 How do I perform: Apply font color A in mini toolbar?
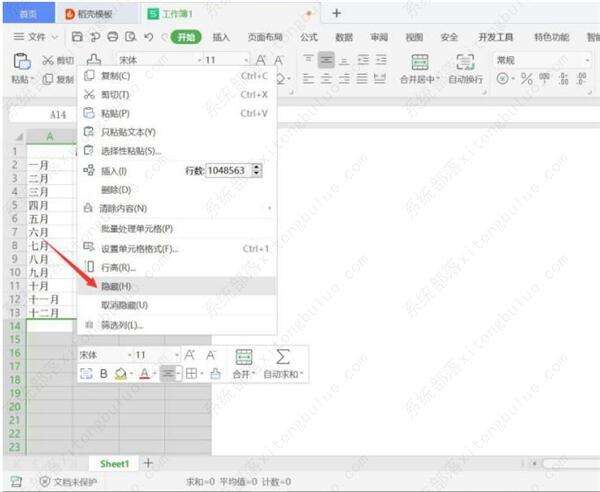point(144,373)
